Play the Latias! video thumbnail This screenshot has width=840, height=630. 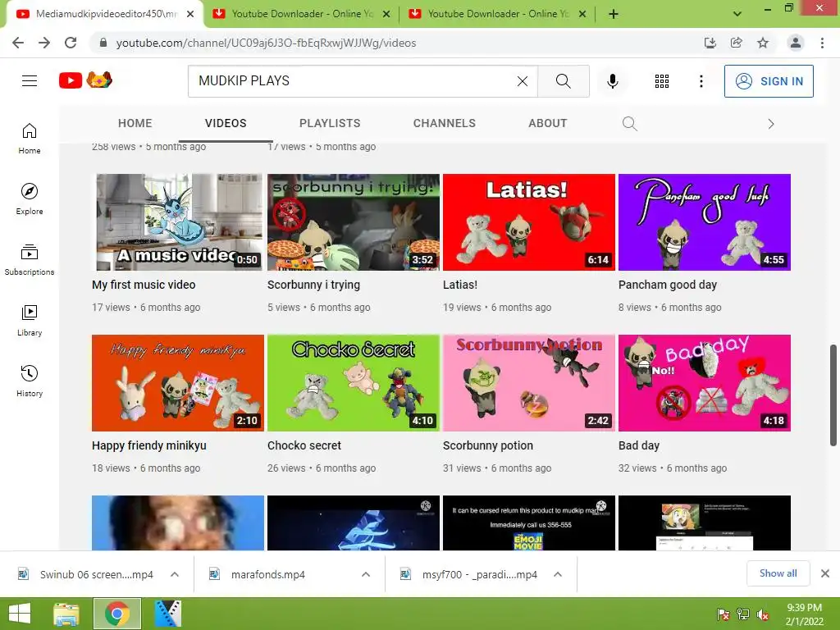[x=529, y=222]
